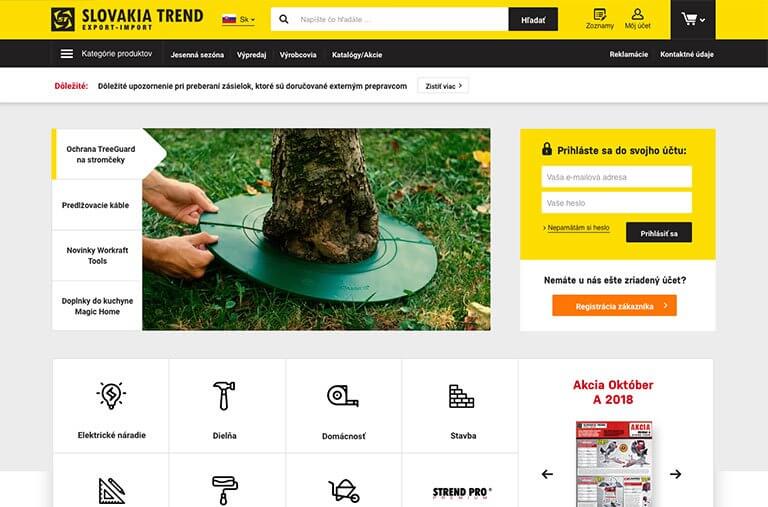The height and width of the screenshot is (507, 768).
Task: Open the Sk language dropdown
Action: coord(239,20)
